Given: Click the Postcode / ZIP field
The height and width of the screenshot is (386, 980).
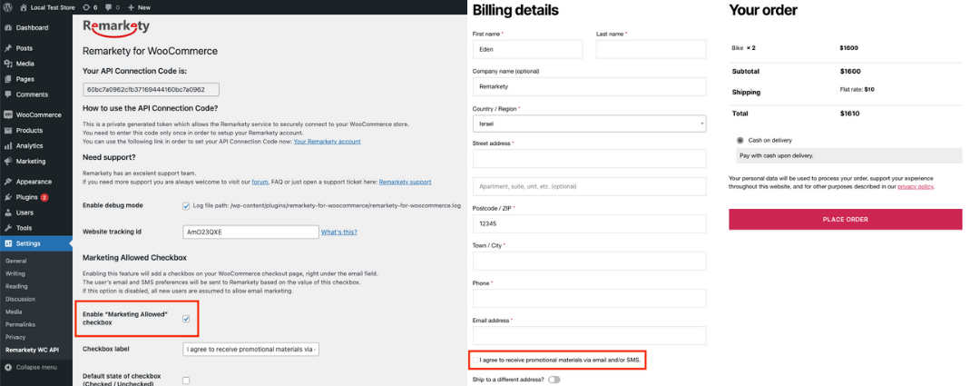Looking at the screenshot, I should pyautogui.click(x=590, y=223).
